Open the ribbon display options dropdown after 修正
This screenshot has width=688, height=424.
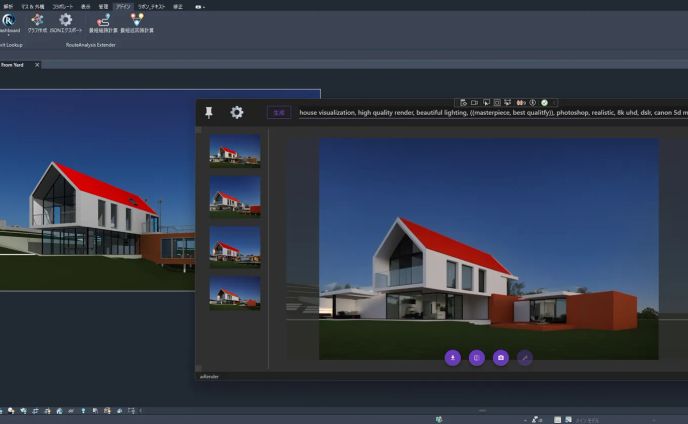tap(200, 7)
